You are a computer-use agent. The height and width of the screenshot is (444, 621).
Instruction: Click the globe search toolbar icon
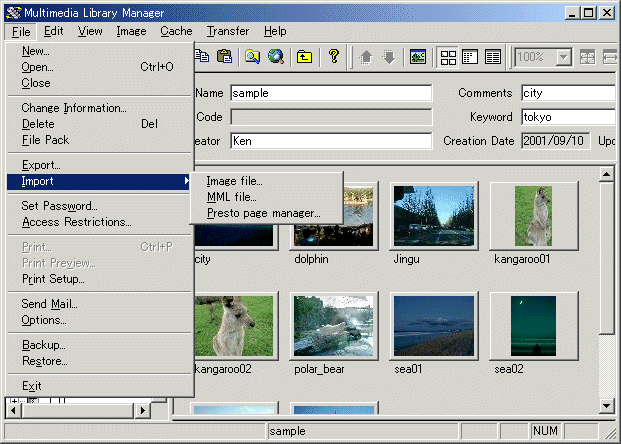tap(275, 57)
